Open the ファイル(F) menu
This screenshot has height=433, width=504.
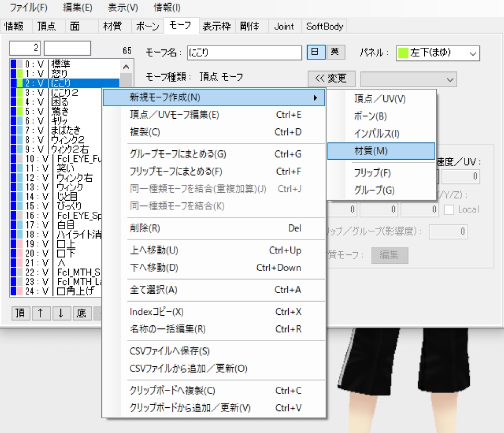click(x=28, y=7)
